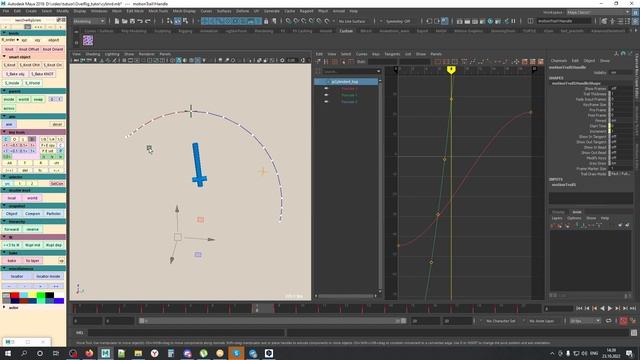This screenshot has width=640, height=360.
Task: Switch to the Rigging shelf tab
Action: click(185, 31)
